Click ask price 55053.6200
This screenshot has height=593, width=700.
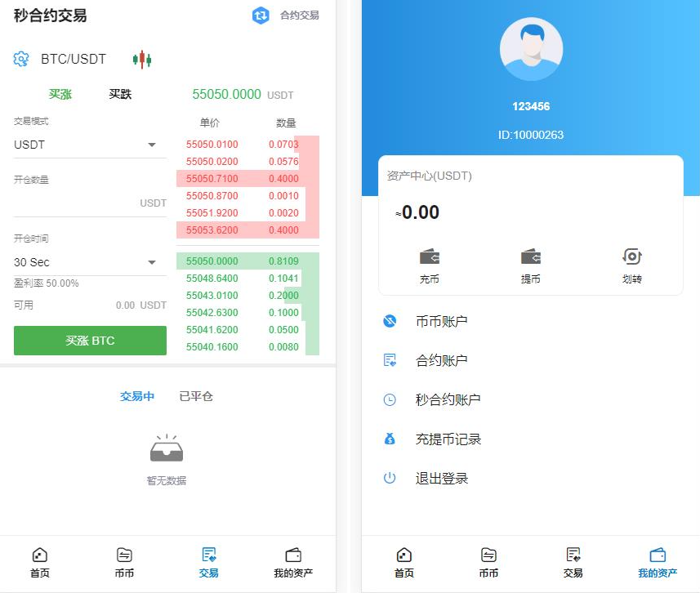(x=212, y=230)
